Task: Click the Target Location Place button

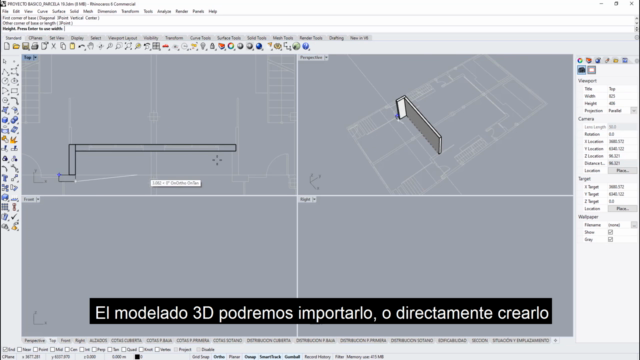Action: pos(622,209)
